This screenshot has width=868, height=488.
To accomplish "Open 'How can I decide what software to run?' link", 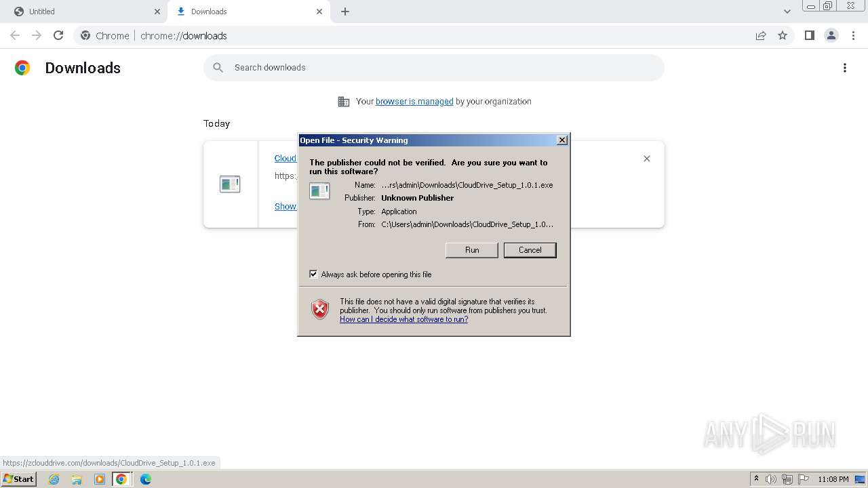I will 403,319.
